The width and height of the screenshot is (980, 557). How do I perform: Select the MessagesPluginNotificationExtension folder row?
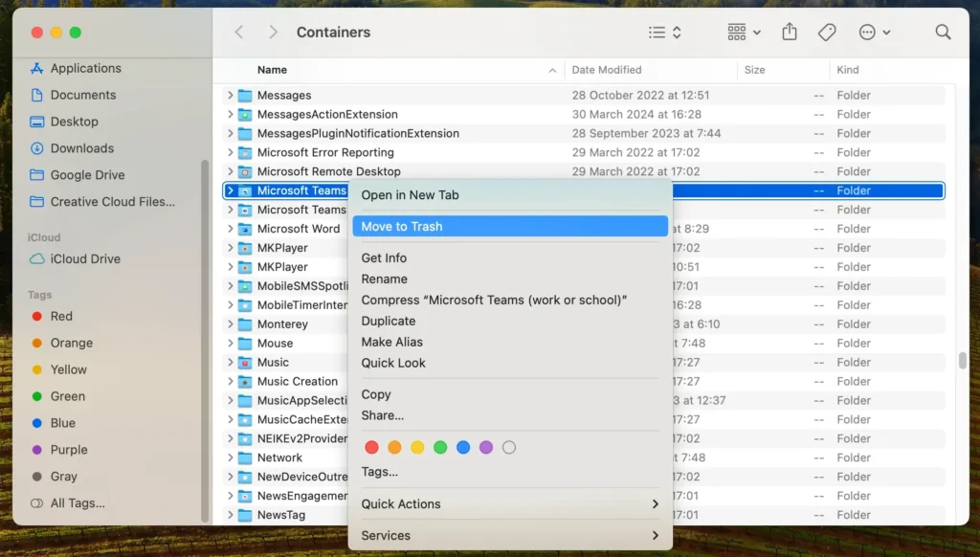(x=584, y=133)
